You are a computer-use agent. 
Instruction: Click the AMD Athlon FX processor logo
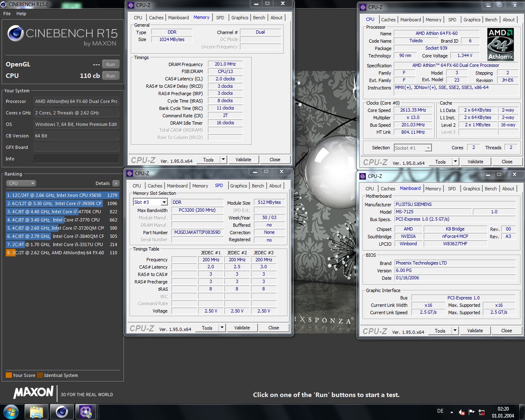point(500,44)
